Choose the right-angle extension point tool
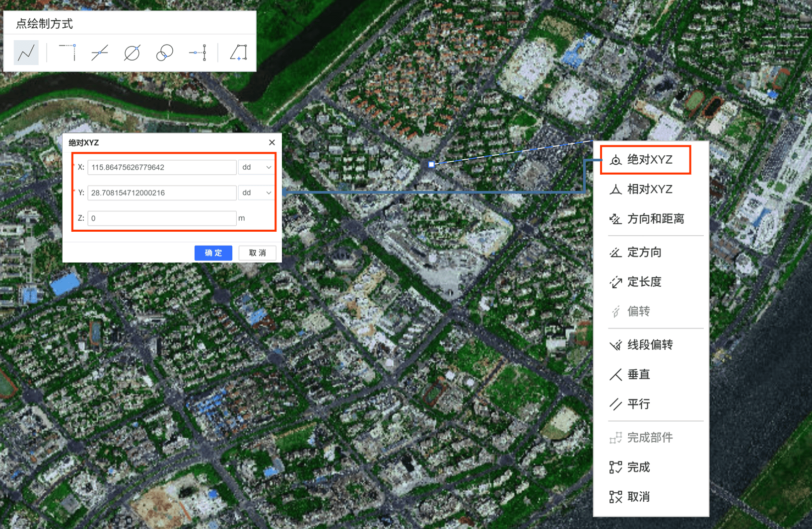 pos(68,53)
